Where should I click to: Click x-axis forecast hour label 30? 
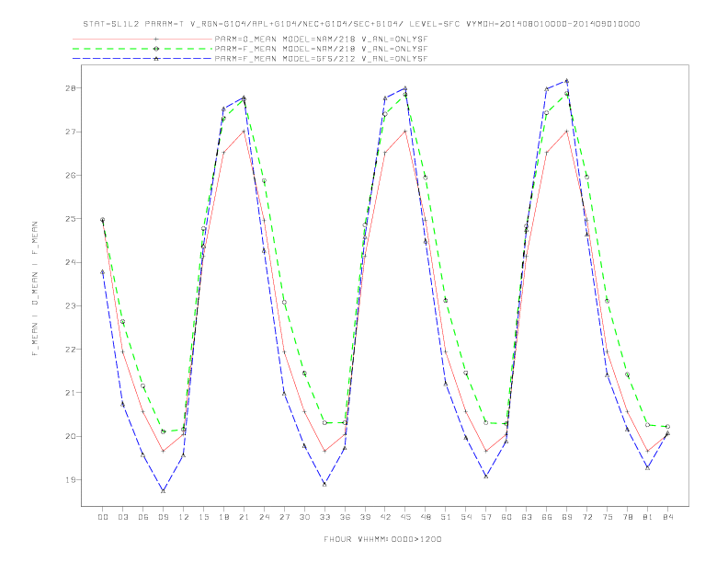pyautogui.click(x=304, y=517)
